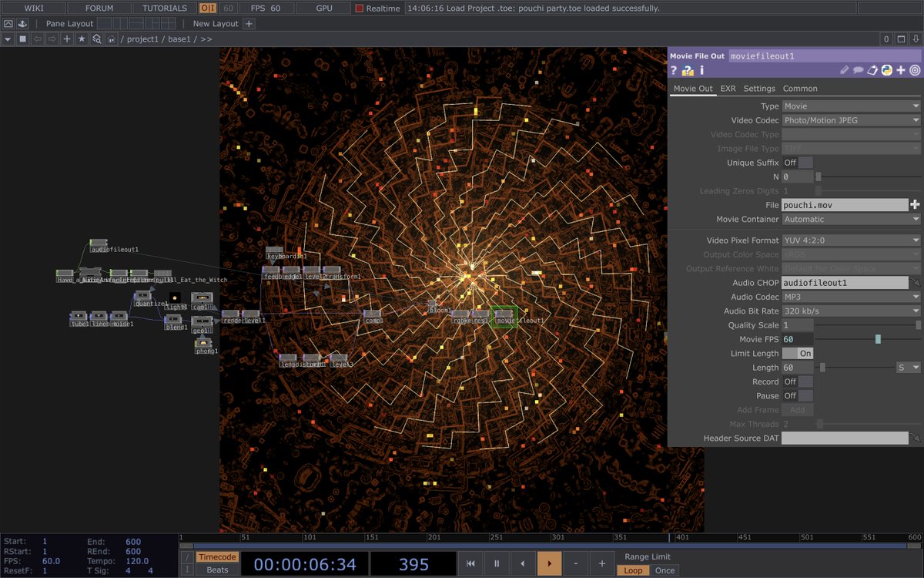Switch to Movie Out parameter tab
Viewport: 924px width, 578px height.
[693, 89]
